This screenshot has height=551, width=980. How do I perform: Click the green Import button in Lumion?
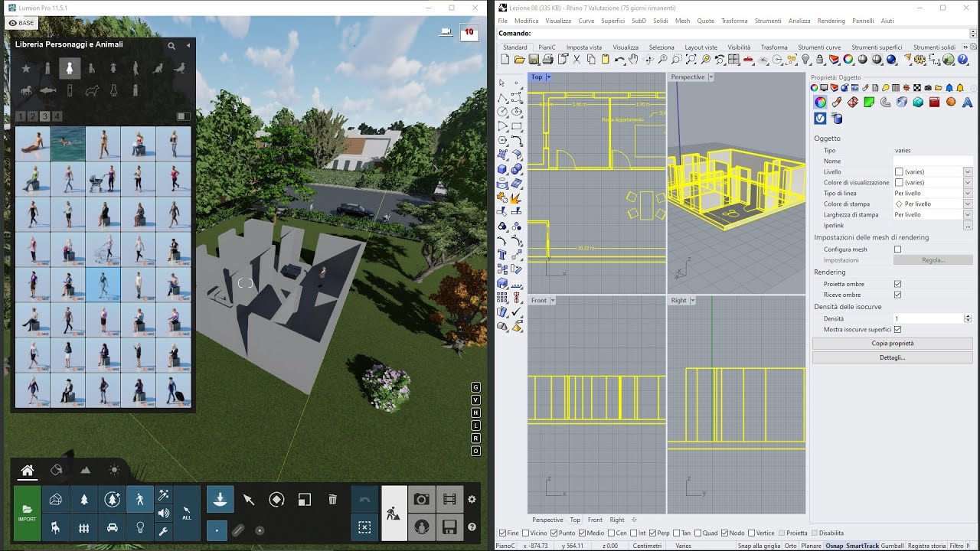(27, 513)
